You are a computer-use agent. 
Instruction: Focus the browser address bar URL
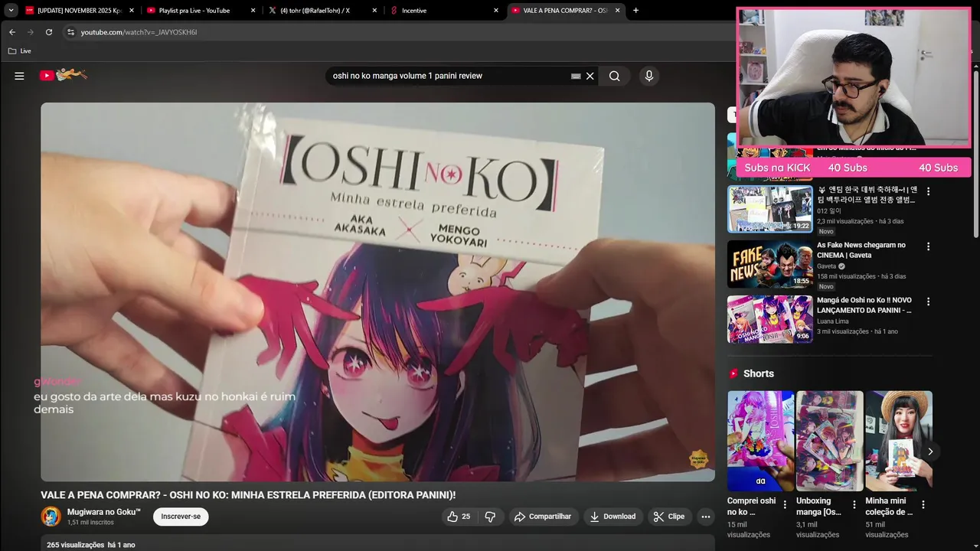139,32
